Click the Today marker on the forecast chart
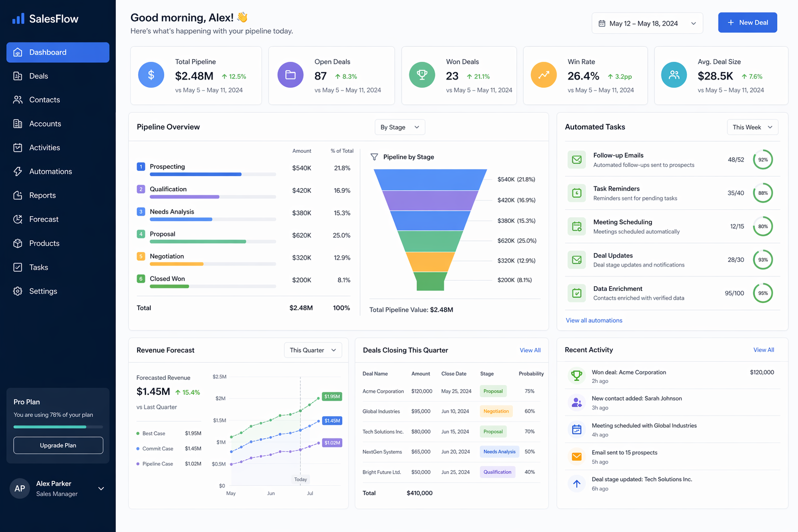This screenshot has height=532, width=798. [x=300, y=480]
